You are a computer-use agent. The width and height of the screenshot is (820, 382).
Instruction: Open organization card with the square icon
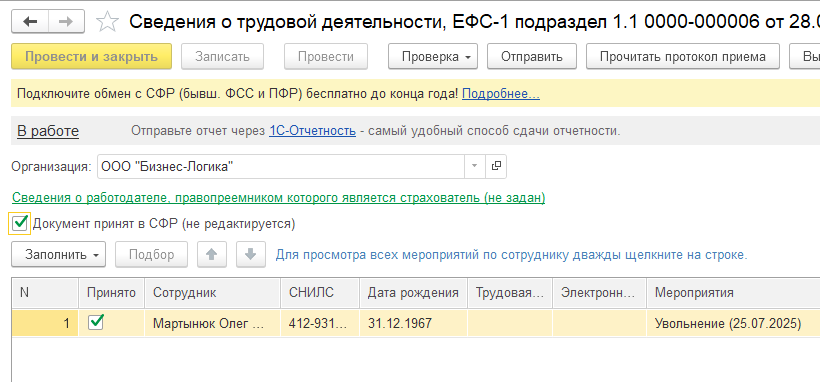coord(496,166)
